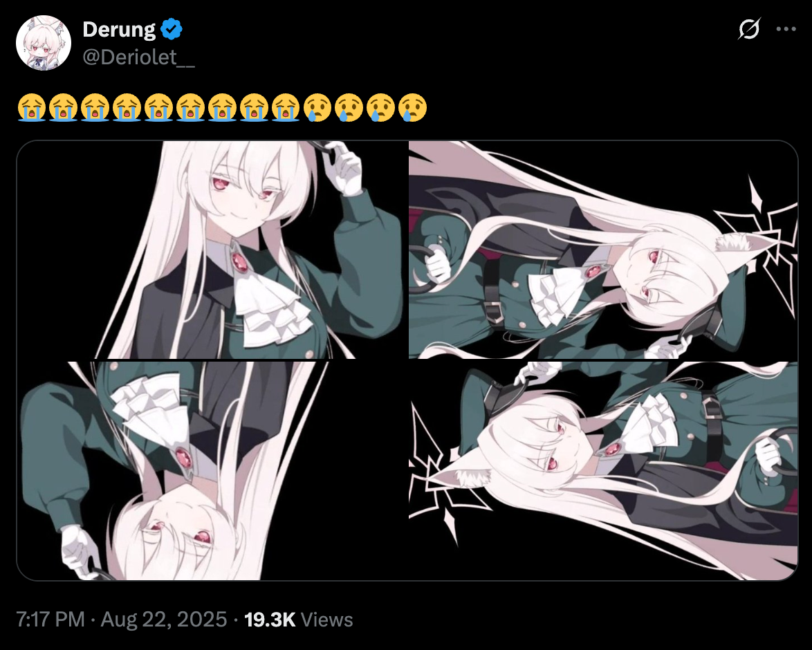Viewport: 812px width, 650px height.
Task: Open Derung's profile avatar picture
Action: click(44, 43)
